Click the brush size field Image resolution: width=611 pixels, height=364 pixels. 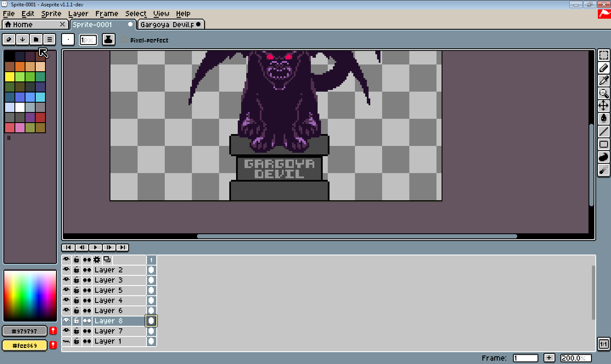(88, 40)
